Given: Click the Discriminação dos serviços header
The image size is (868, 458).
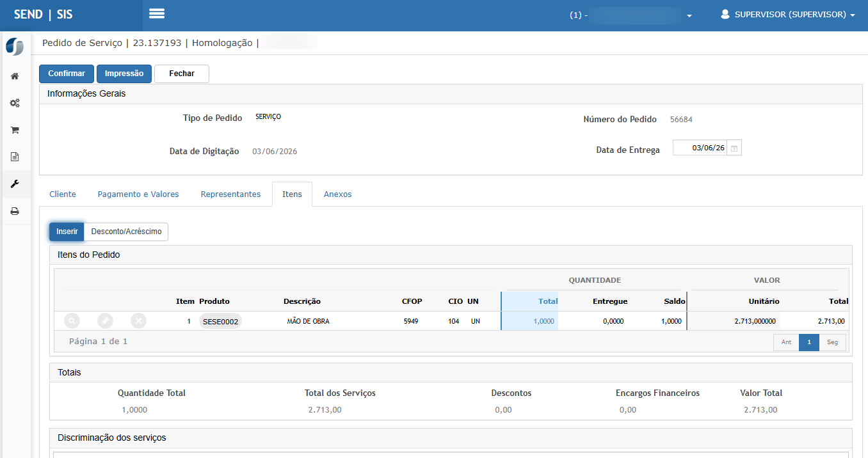Looking at the screenshot, I should point(112,438).
